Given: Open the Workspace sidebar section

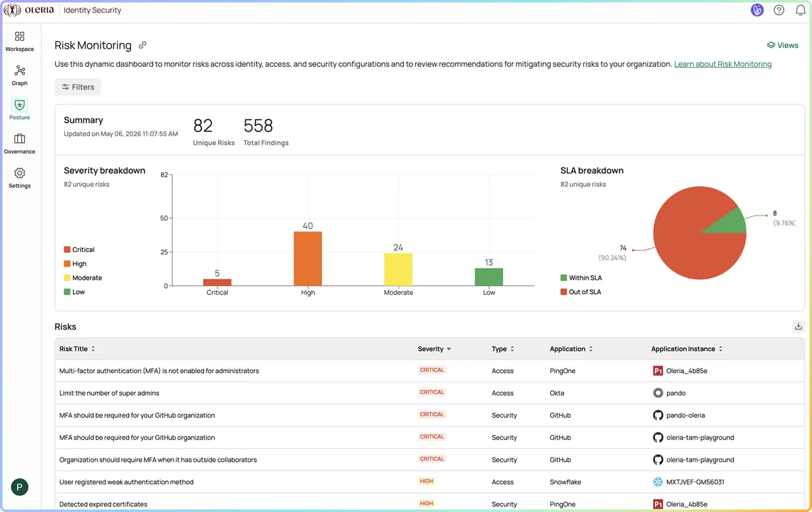Looking at the screenshot, I should (x=20, y=41).
